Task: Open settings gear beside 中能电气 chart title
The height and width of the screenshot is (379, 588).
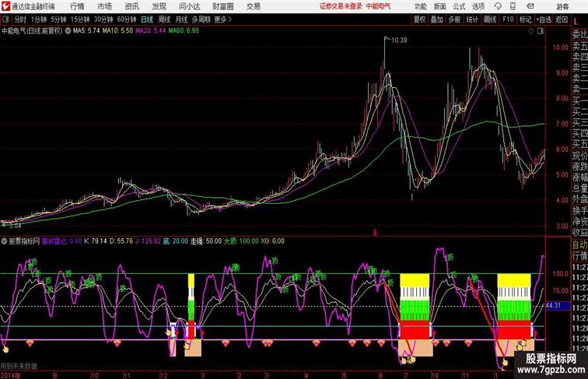Action: tap(68, 31)
